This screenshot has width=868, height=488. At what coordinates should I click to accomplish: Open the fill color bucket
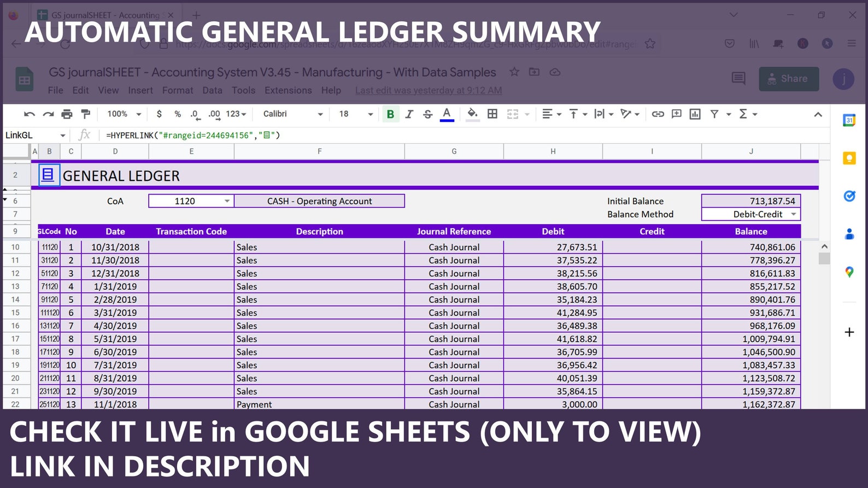click(x=473, y=114)
